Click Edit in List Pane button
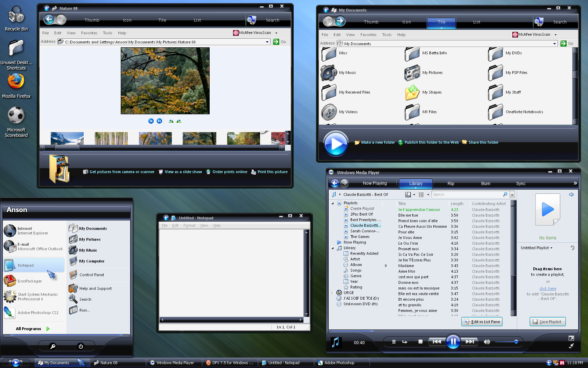Screen dimensions: 588x368 pos(482,322)
